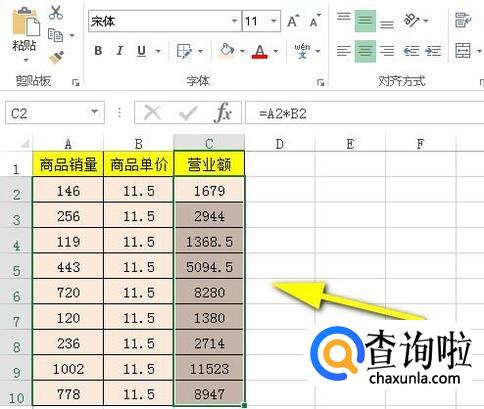Viewport: 484px width, 409px height.
Task: Select the Format Painter brush icon
Action: 56,57
